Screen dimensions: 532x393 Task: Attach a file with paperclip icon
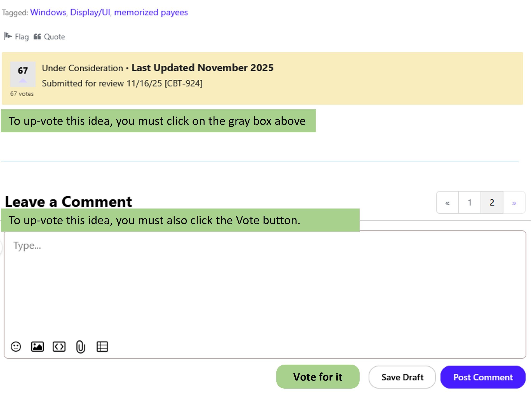pos(80,347)
